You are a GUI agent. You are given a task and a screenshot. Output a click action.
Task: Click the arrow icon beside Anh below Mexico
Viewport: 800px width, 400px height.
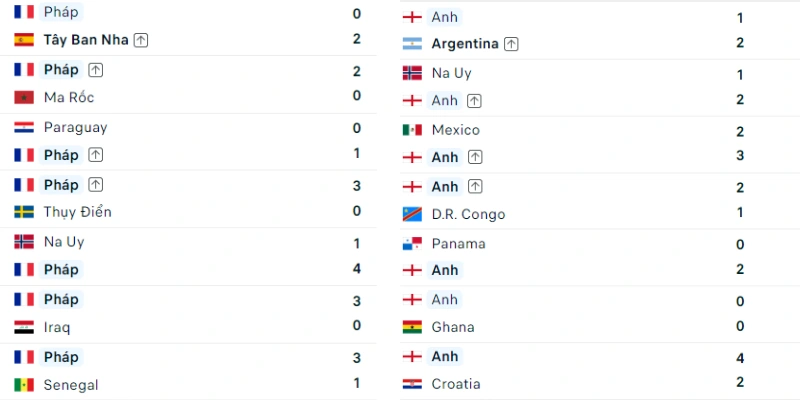click(x=475, y=158)
